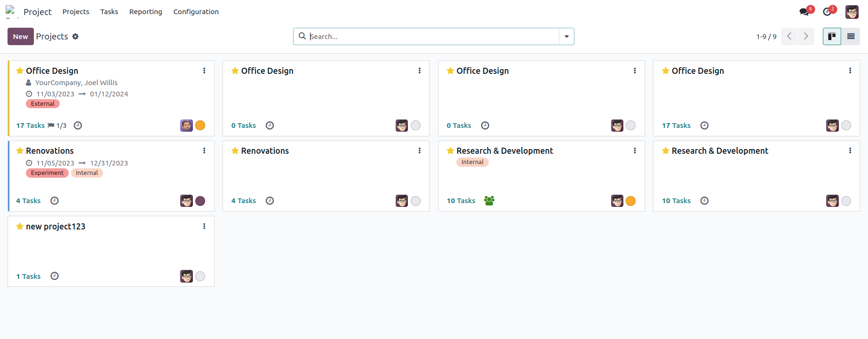The height and width of the screenshot is (339, 868).
Task: Open the Projects settings gear icon
Action: point(75,37)
